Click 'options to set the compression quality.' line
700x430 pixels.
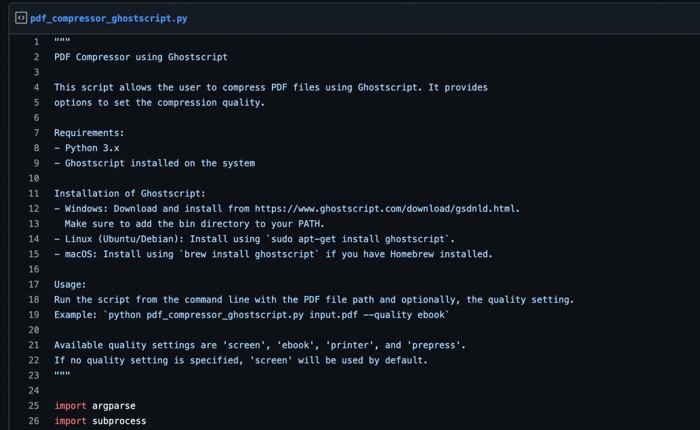159,103
